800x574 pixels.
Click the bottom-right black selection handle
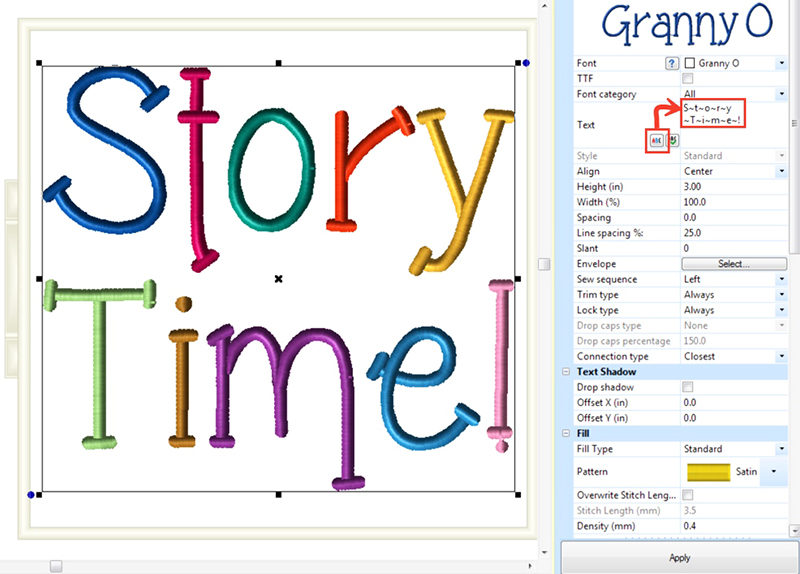tap(516, 495)
